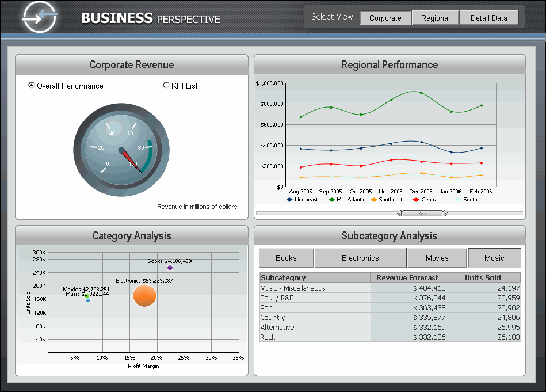Select the Overall Performance radio button

[31, 85]
